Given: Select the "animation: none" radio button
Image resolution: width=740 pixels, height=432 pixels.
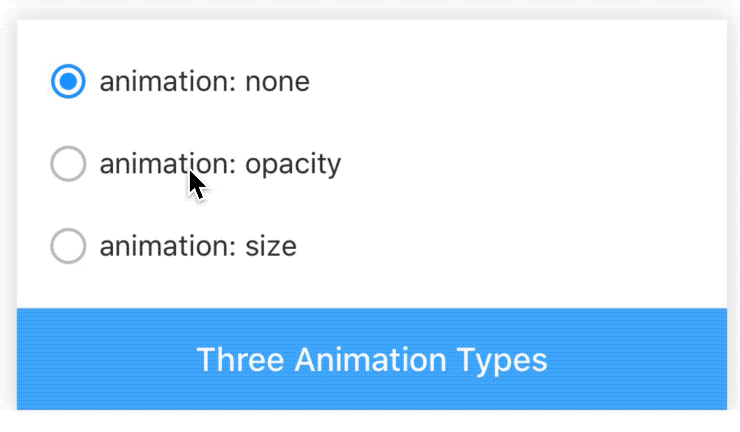Looking at the screenshot, I should [68, 82].
